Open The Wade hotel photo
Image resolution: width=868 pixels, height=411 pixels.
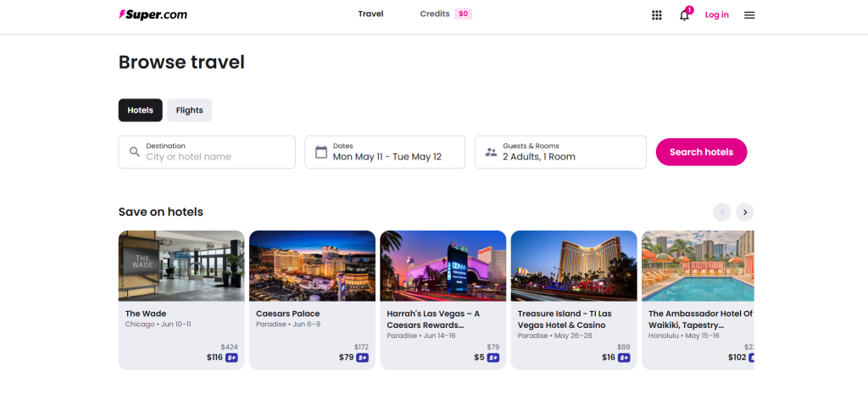[181, 266]
